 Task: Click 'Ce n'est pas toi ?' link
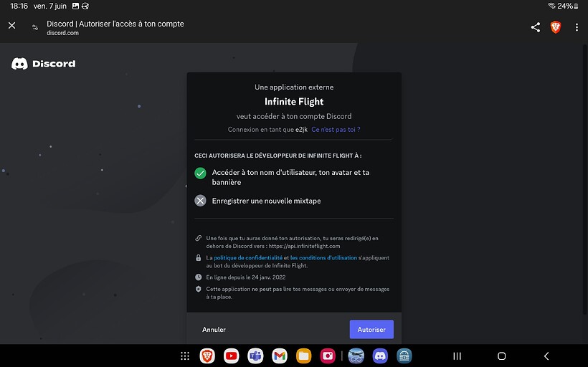coord(336,129)
